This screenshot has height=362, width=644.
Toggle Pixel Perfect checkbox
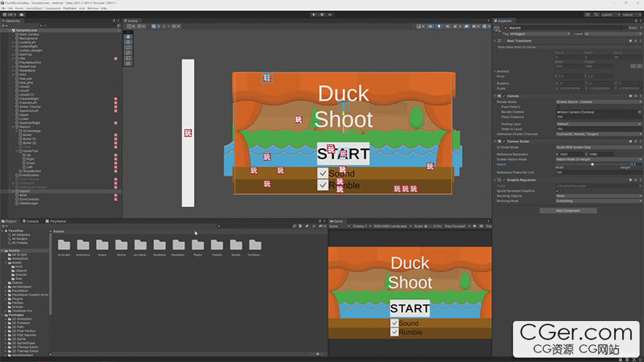point(558,107)
